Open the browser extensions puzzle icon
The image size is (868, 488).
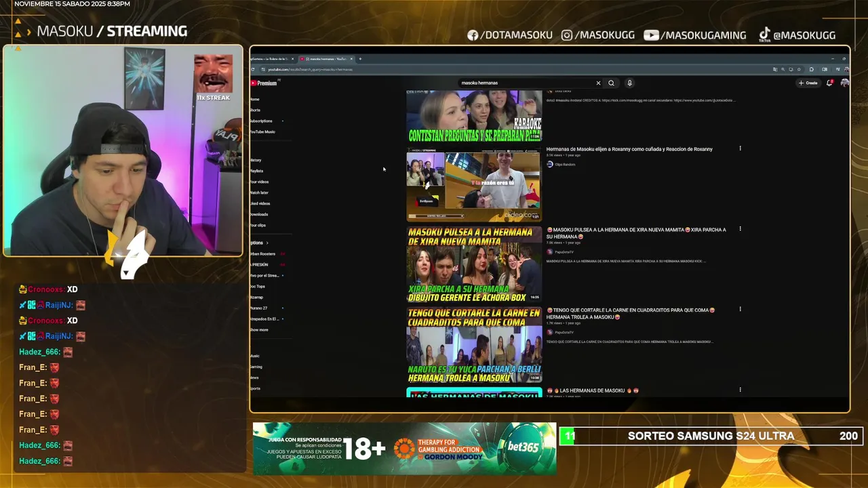pyautogui.click(x=811, y=69)
